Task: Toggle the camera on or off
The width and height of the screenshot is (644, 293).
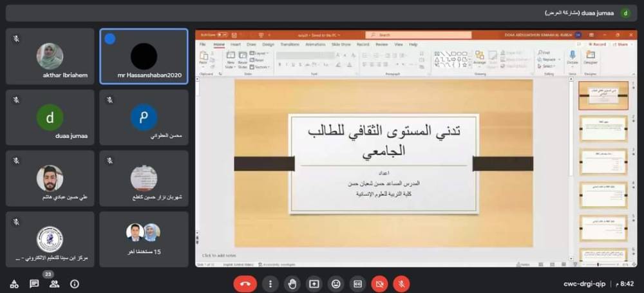Action: 379,283
